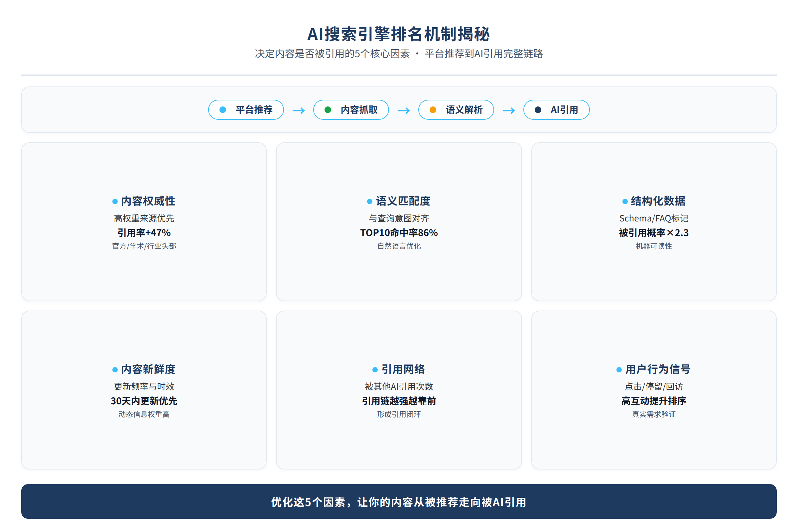Screen dimensions: 798x532
Task: Click the orange dot in 语义解析
Action: click(433, 110)
